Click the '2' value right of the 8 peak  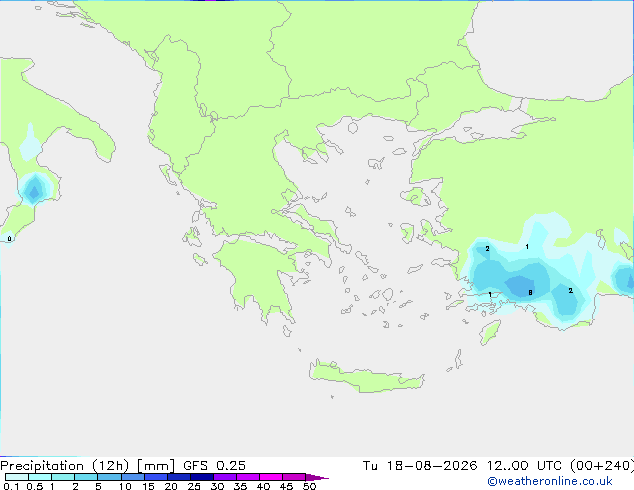[x=571, y=290]
